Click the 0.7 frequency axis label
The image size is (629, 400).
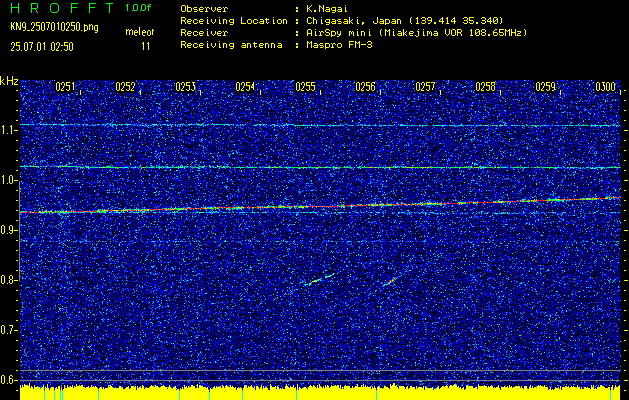click(8, 330)
